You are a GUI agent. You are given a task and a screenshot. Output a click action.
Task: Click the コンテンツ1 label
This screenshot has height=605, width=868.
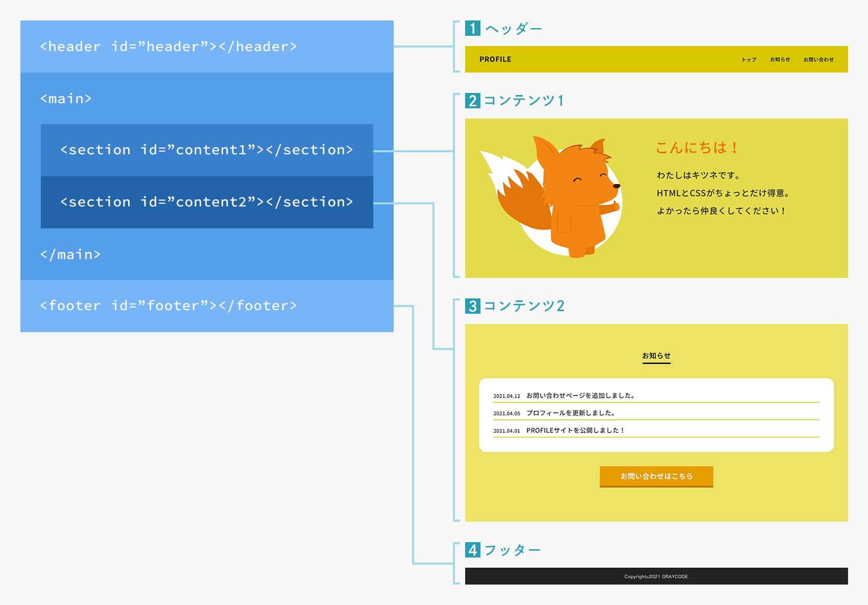click(x=524, y=101)
